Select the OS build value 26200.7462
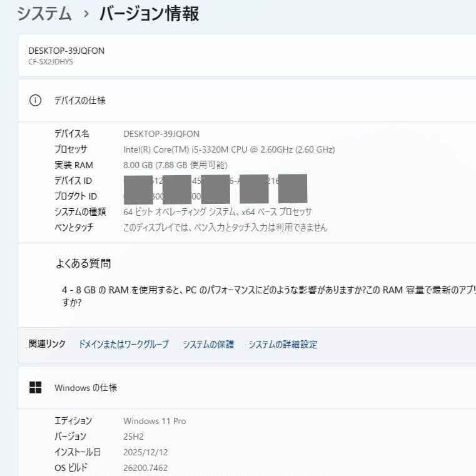 [145, 468]
